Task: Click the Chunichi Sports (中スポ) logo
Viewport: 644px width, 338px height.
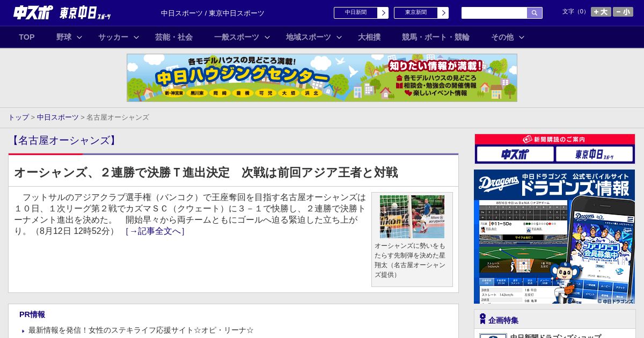Action: coord(33,12)
